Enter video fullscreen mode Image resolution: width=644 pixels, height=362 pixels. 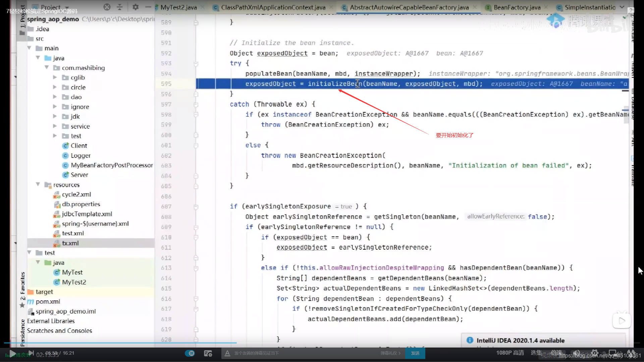(x=631, y=353)
